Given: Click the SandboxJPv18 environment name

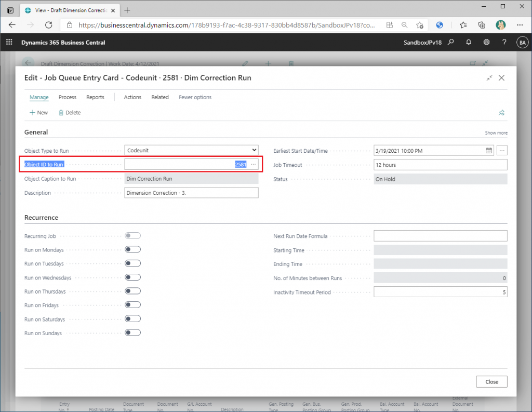Looking at the screenshot, I should (x=422, y=43).
